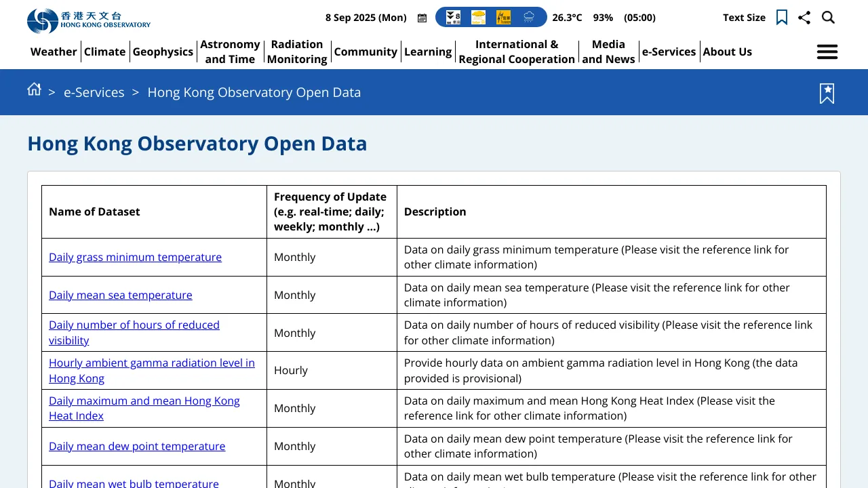Click the share icon
The width and height of the screenshot is (868, 488).
pos(804,18)
